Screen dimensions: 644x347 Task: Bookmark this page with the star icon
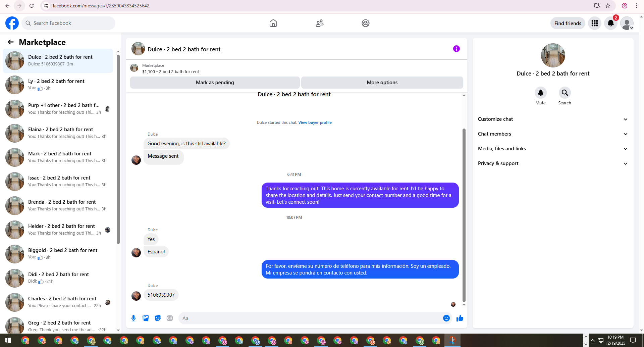click(608, 6)
